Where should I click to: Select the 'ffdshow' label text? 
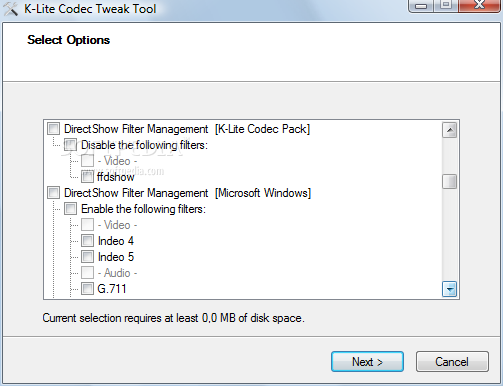point(116,177)
